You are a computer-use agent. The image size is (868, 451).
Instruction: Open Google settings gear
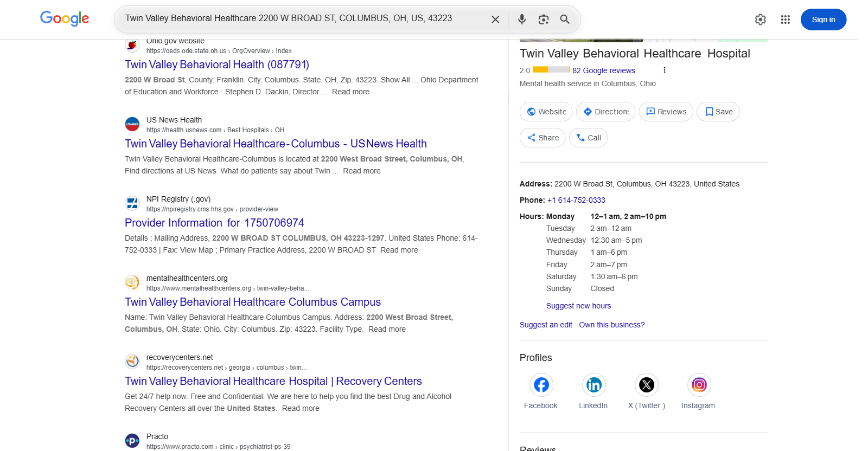(761, 20)
